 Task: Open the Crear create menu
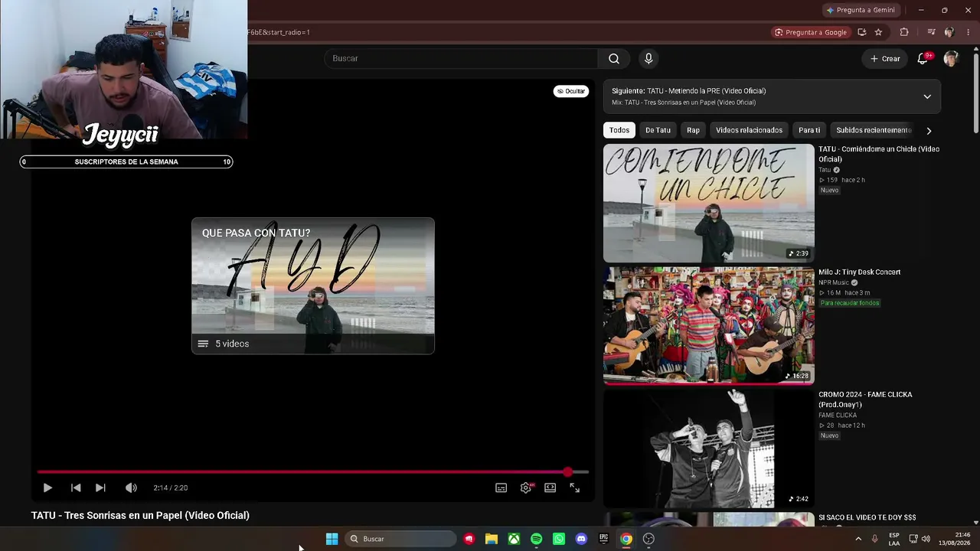pyautogui.click(x=885, y=58)
